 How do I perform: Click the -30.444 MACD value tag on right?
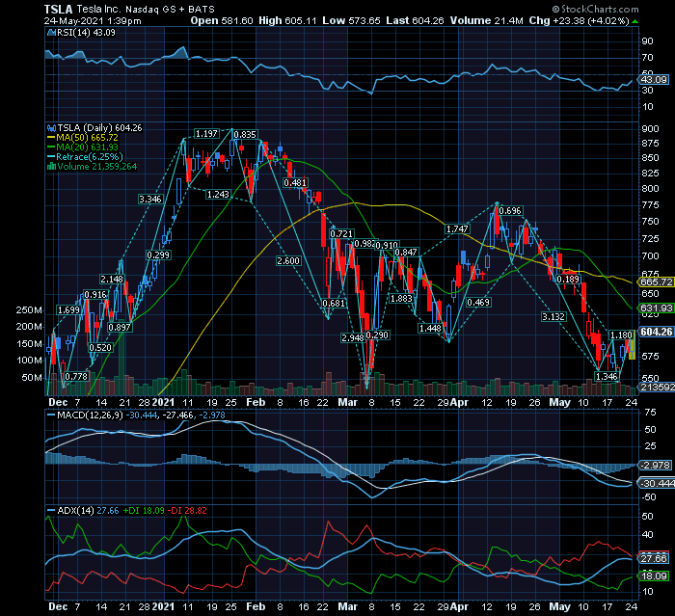(x=657, y=483)
